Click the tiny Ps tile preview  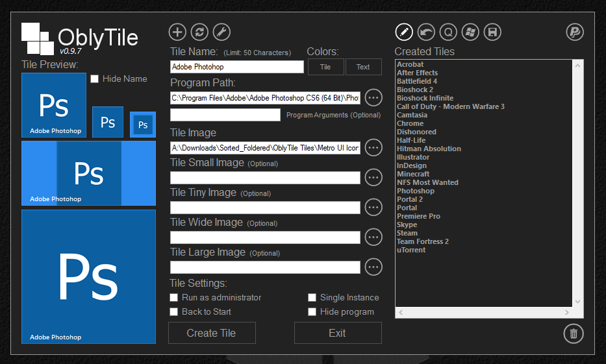(143, 125)
